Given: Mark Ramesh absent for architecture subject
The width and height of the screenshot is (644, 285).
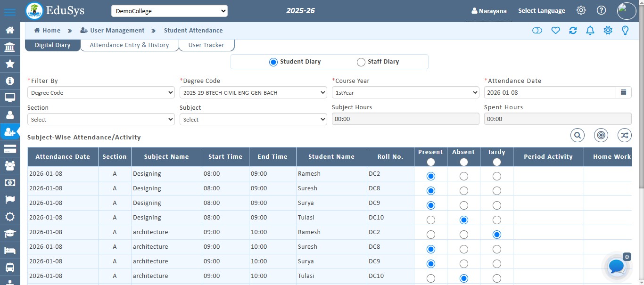Looking at the screenshot, I should coord(463,234).
